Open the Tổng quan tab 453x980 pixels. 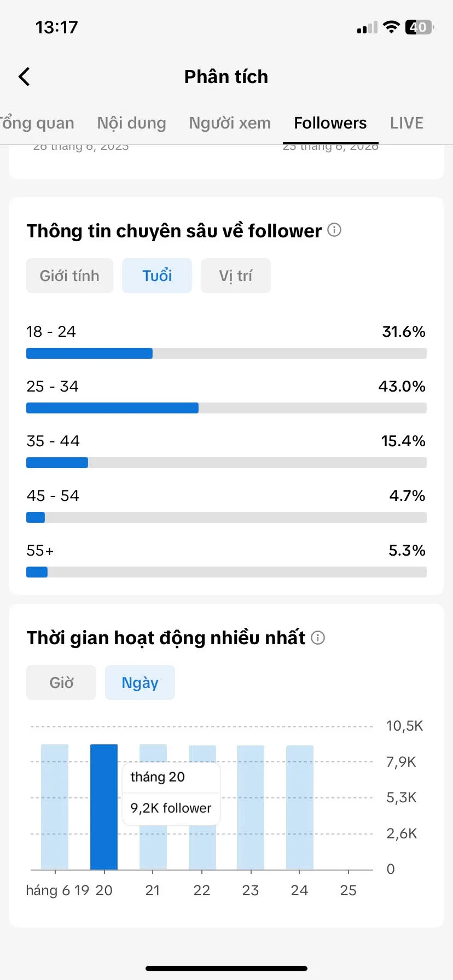click(37, 123)
